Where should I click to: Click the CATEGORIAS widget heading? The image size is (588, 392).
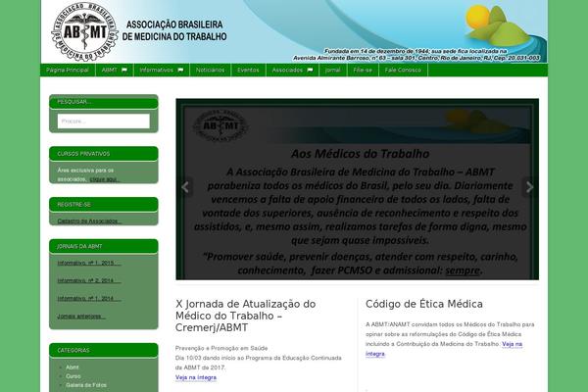(x=104, y=351)
